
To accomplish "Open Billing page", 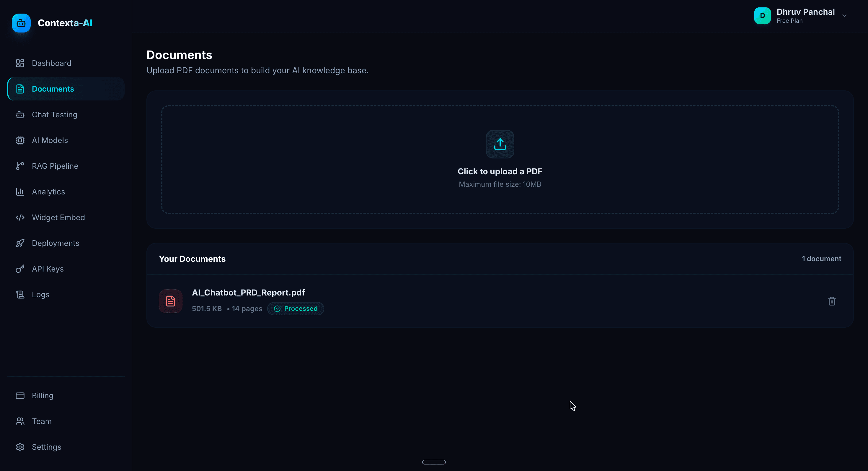I will [66, 395].
